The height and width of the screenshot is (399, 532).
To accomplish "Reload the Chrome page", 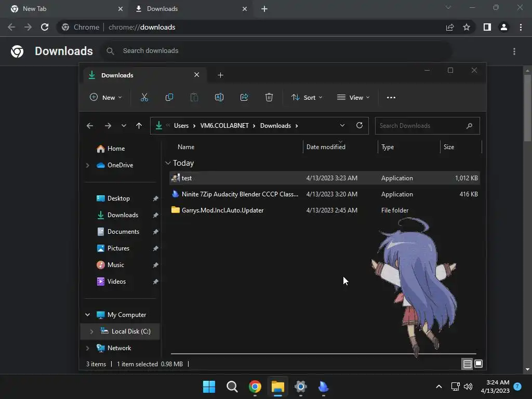I will pyautogui.click(x=45, y=27).
